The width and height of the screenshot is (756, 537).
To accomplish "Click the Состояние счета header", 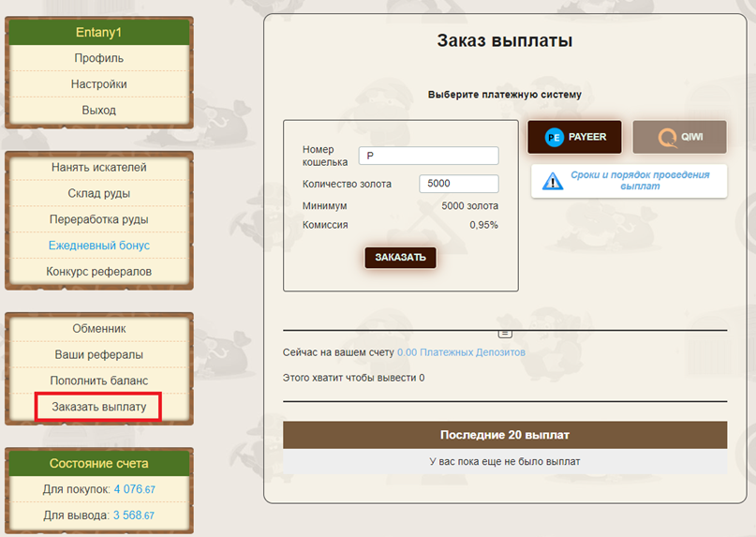I will point(99,463).
